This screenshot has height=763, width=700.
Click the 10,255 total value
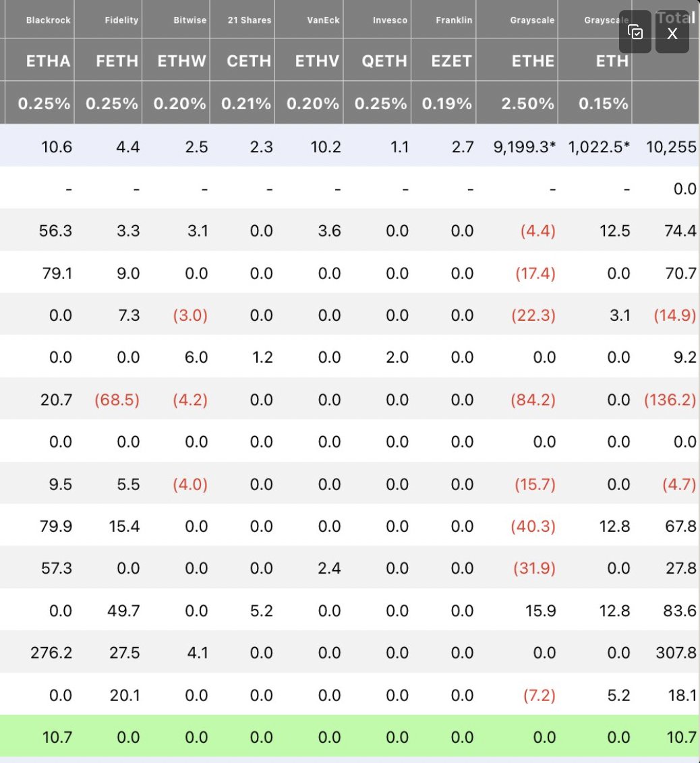click(671, 146)
